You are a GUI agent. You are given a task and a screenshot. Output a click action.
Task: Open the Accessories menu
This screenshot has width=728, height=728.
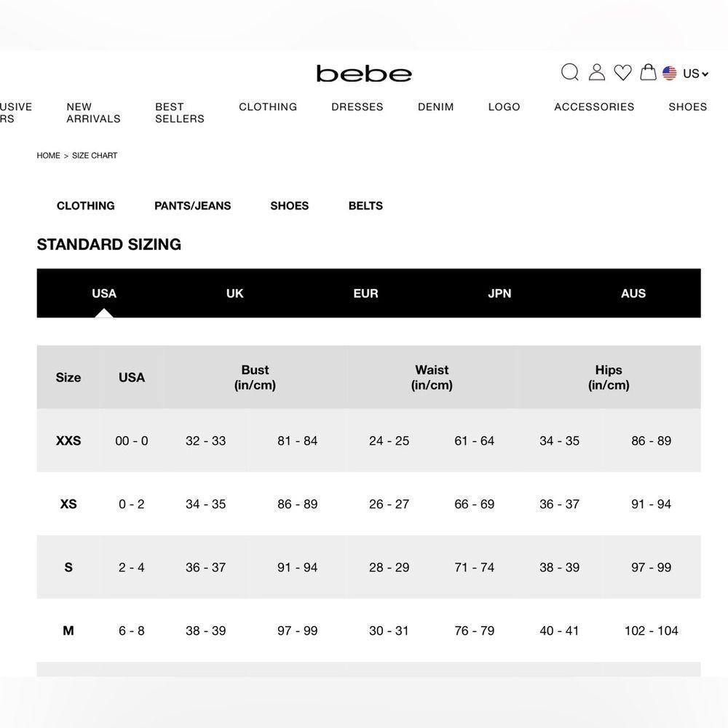594,107
